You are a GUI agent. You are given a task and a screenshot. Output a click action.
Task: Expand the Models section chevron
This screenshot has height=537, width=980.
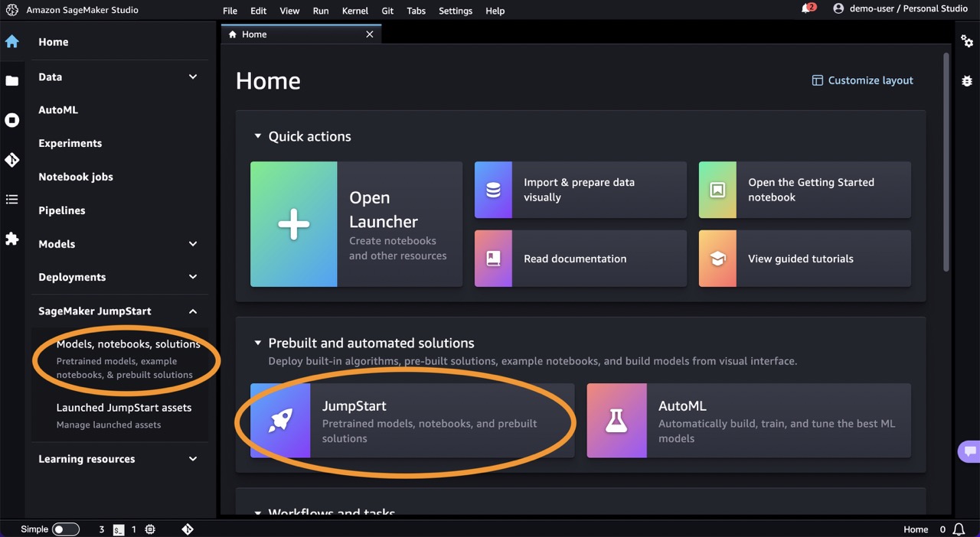pos(193,244)
